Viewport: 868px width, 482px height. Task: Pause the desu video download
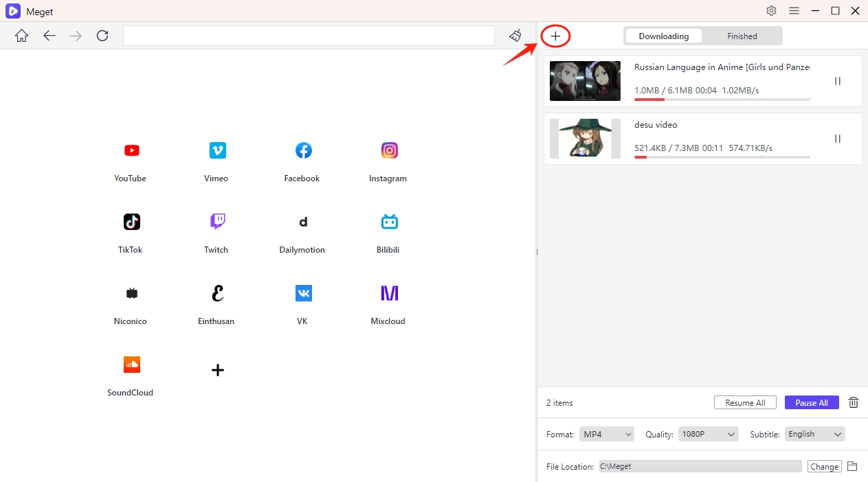tap(838, 139)
